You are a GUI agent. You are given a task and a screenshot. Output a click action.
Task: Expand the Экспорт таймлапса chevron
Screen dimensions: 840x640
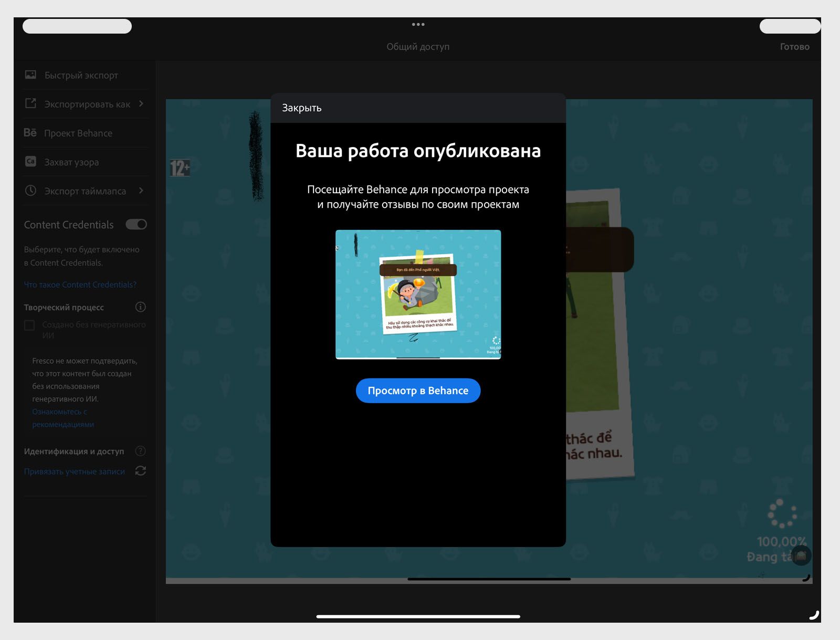[x=141, y=191]
